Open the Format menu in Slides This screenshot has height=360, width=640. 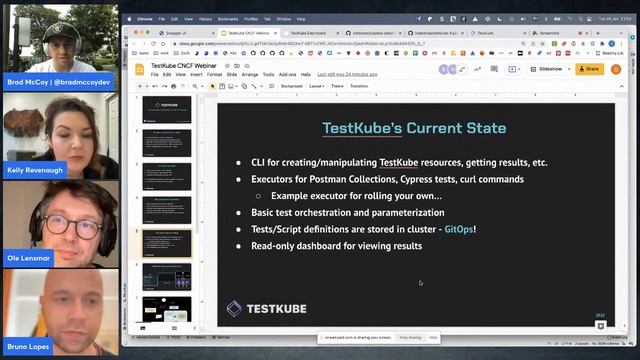pyautogui.click(x=214, y=75)
